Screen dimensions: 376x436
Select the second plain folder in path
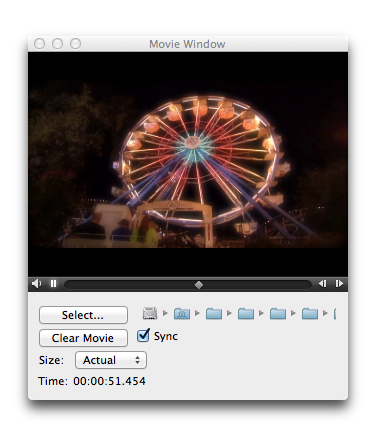pyautogui.click(x=246, y=313)
